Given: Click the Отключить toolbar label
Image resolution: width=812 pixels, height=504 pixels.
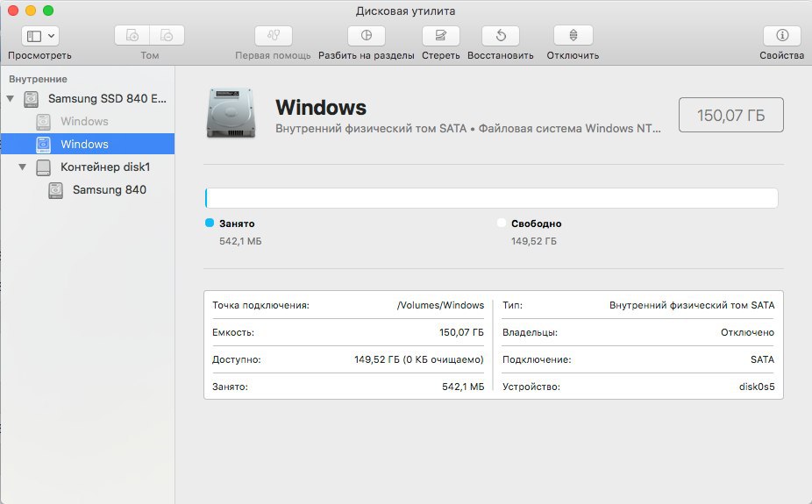Looking at the screenshot, I should (573, 55).
